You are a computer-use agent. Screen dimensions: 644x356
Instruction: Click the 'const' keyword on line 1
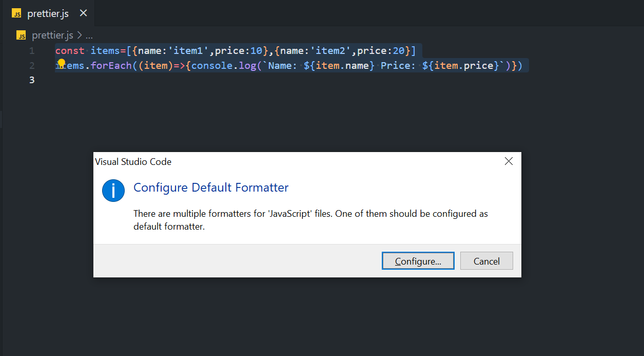70,51
